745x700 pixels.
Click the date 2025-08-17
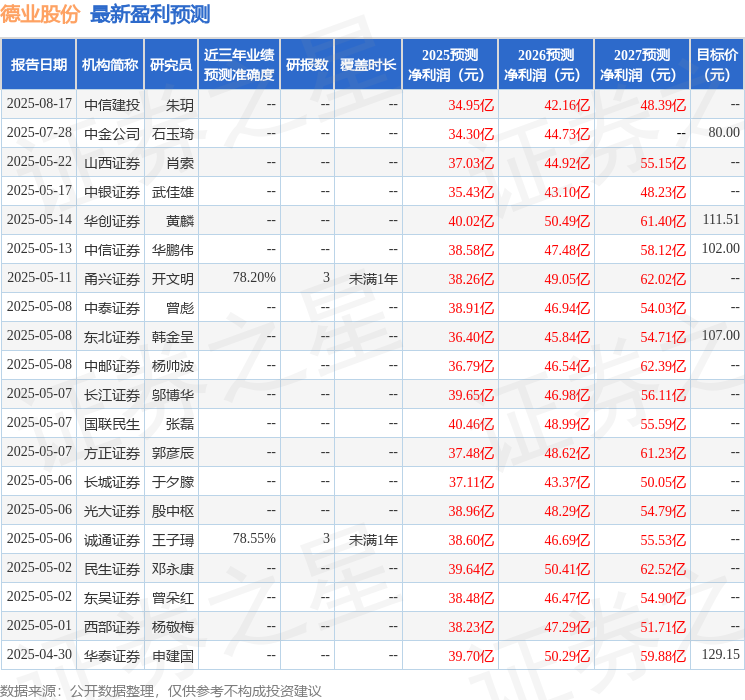[39, 104]
